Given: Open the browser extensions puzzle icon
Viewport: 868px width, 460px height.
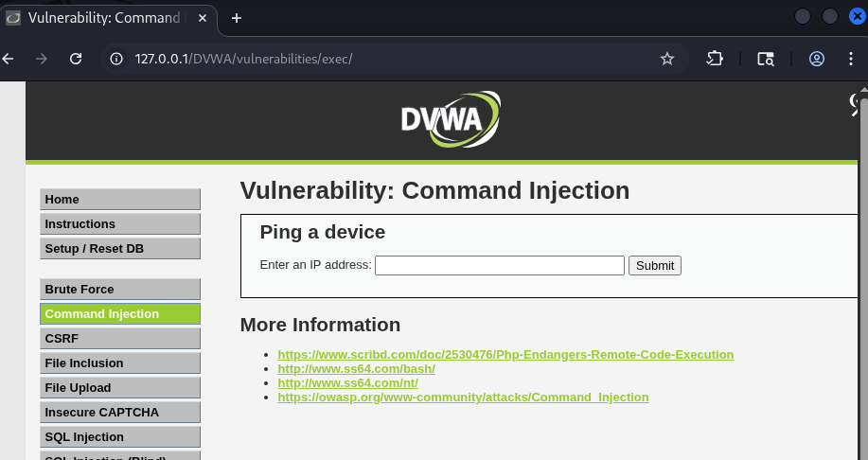Looking at the screenshot, I should tap(715, 59).
